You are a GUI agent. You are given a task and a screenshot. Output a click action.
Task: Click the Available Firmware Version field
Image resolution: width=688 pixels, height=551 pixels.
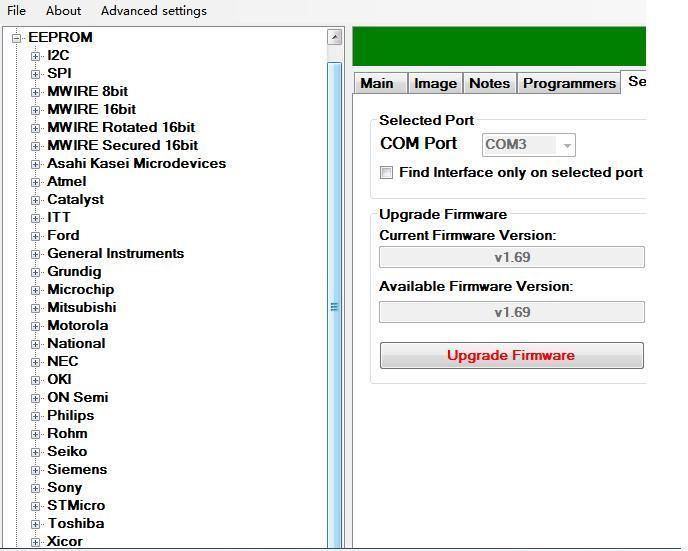512,312
